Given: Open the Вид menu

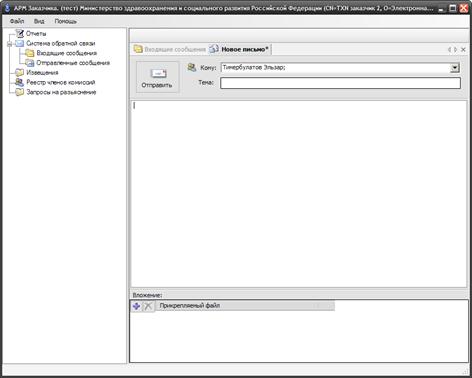Looking at the screenshot, I should 39,21.
